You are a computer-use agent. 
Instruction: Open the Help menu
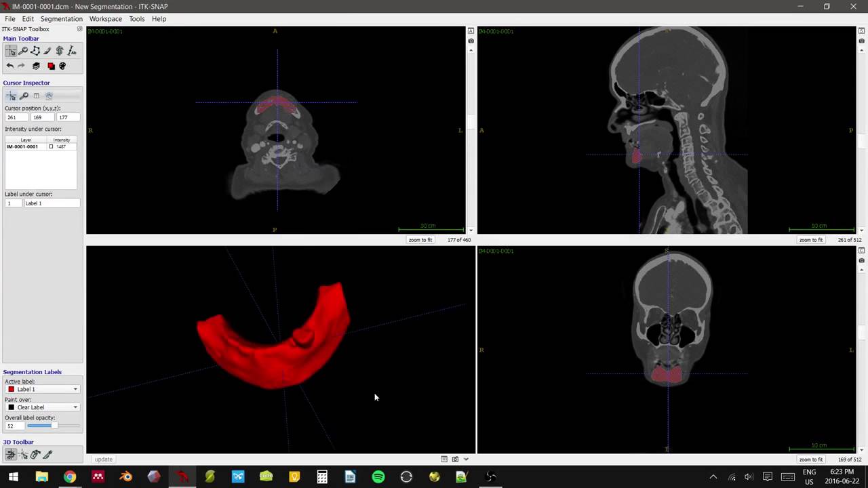click(x=159, y=19)
